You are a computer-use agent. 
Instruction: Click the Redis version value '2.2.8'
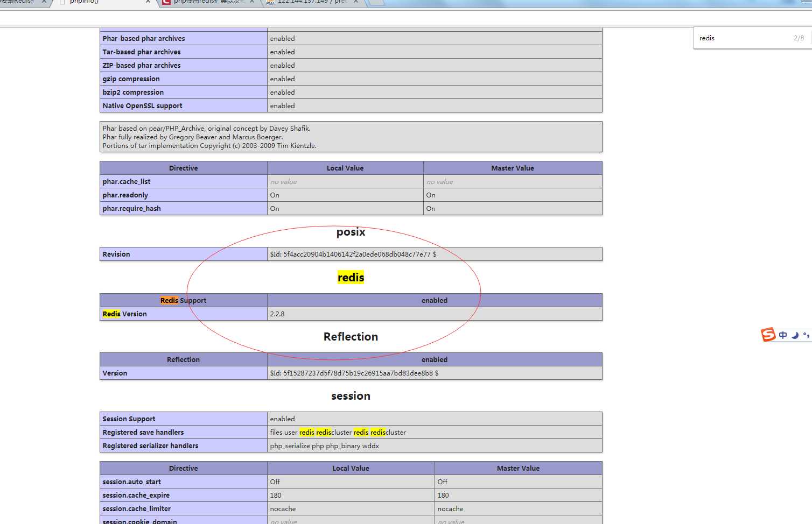[277, 314]
